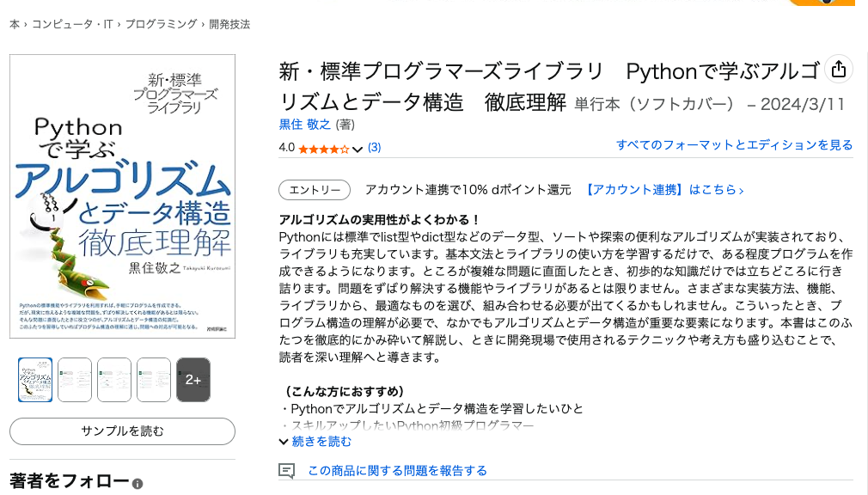Click the info icon next to 著者をフォロー

(x=138, y=485)
